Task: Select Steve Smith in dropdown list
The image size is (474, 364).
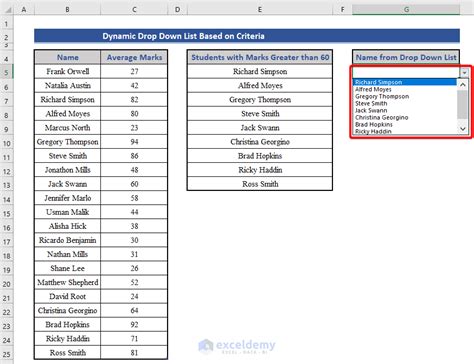Action: pyautogui.click(x=405, y=103)
